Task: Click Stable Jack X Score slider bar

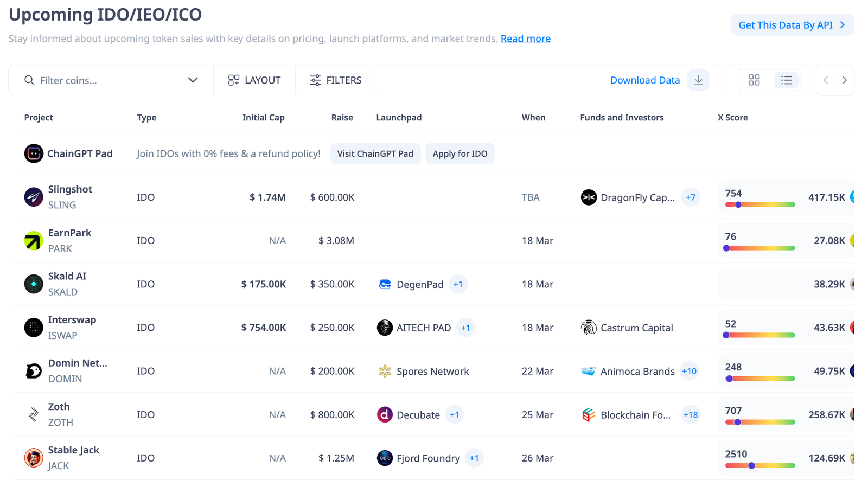Action: click(x=760, y=465)
